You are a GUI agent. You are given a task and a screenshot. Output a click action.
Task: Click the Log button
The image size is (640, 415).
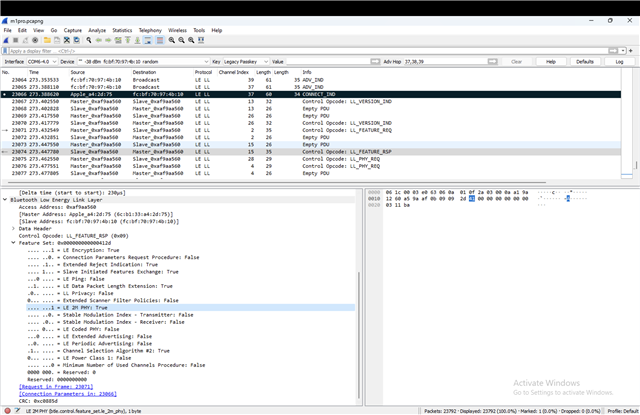[619, 62]
